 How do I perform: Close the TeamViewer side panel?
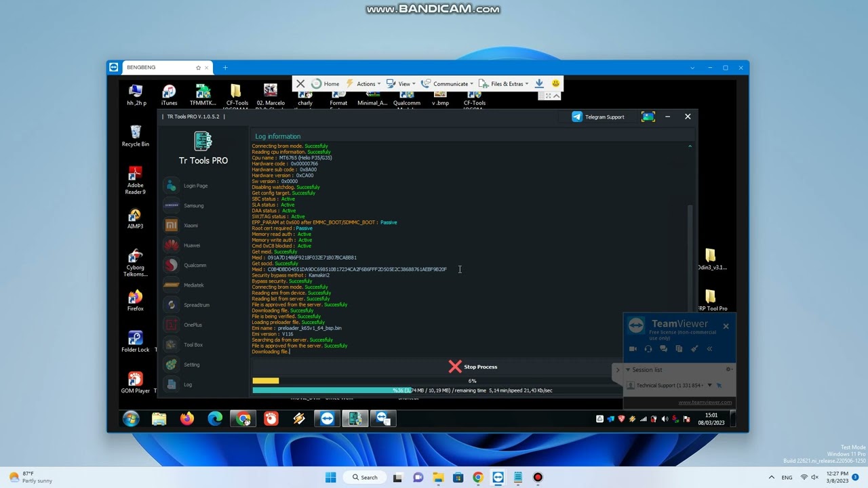point(726,326)
